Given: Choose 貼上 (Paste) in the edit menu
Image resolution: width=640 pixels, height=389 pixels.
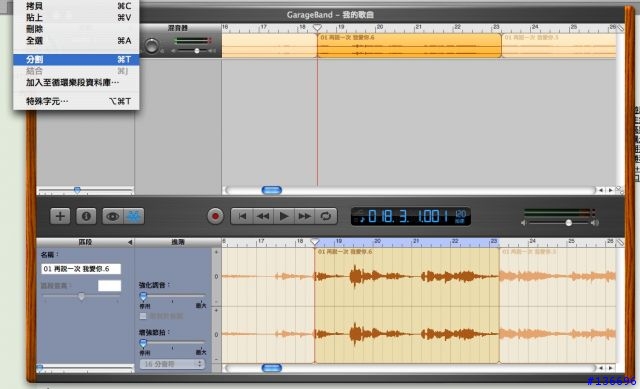Looking at the screenshot, I should pos(76,18).
